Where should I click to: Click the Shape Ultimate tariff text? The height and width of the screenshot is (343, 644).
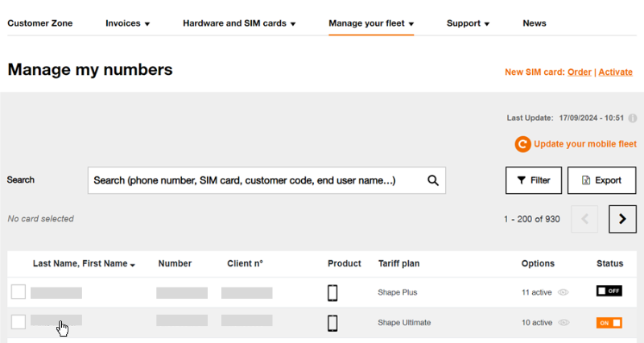click(404, 323)
